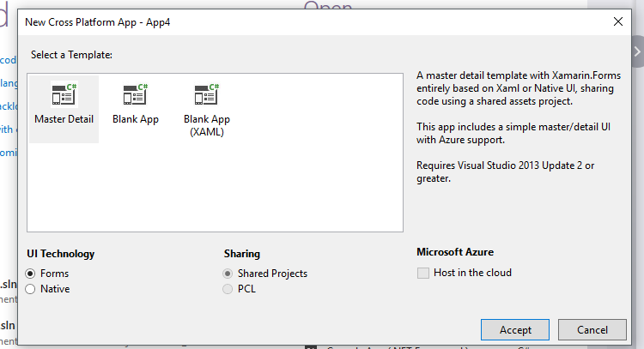Viewport: 644px width, 349px height.
Task: Choose Native UI technology
Action: 30,289
